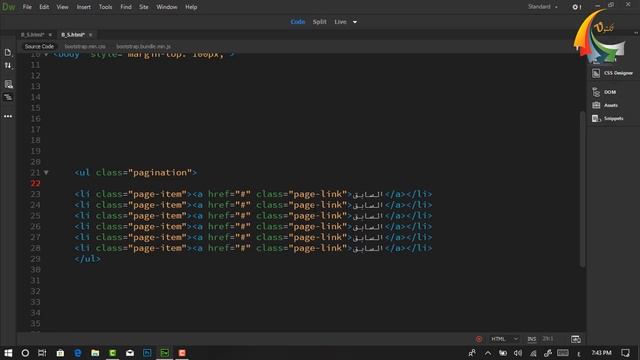Image resolution: width=640 pixels, height=360 pixels.
Task: Open the DOM panel icon
Action: [x=596, y=92]
